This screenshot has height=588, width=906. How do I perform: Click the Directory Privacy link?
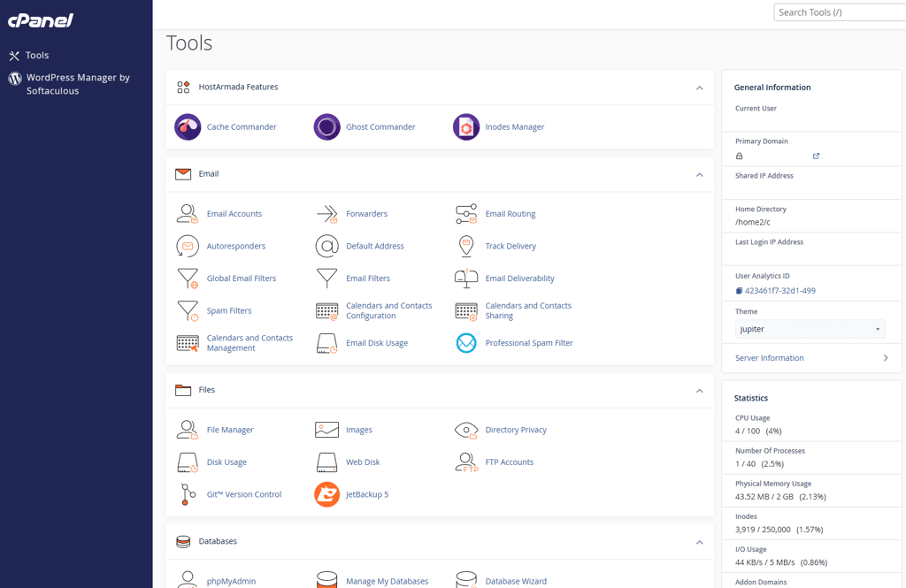click(516, 430)
